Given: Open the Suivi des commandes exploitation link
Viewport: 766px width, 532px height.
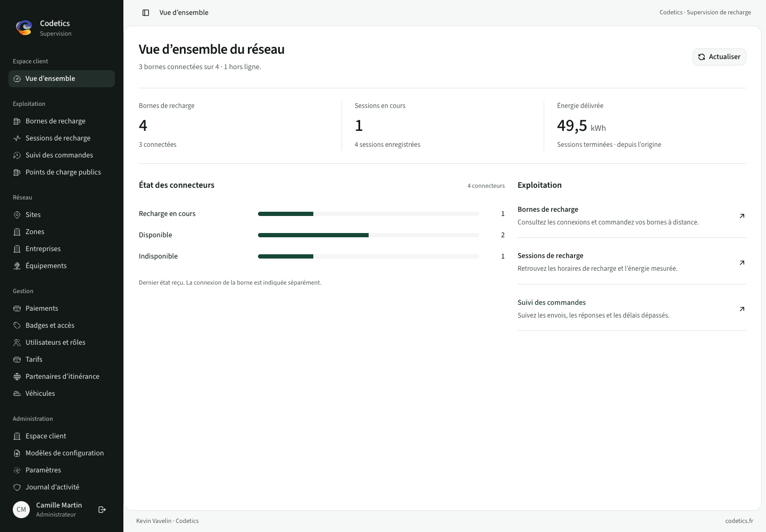Looking at the screenshot, I should (x=632, y=308).
